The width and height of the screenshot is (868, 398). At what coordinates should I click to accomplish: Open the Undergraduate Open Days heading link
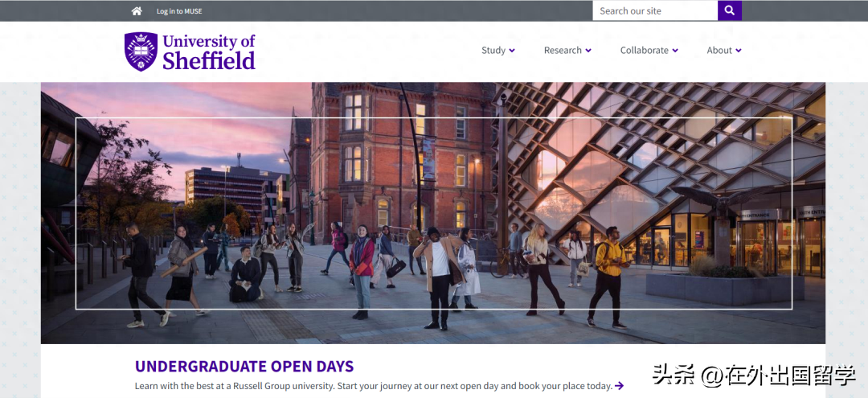[244, 367]
